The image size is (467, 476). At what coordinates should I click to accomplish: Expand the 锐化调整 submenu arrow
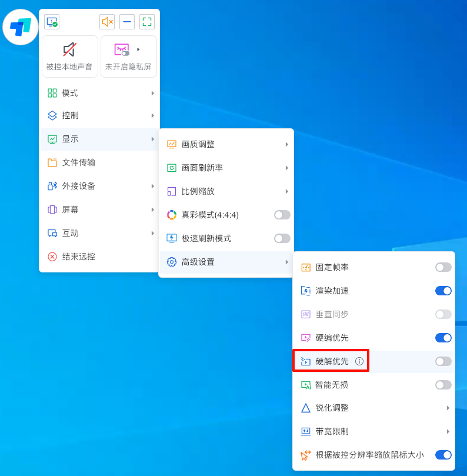click(448, 408)
